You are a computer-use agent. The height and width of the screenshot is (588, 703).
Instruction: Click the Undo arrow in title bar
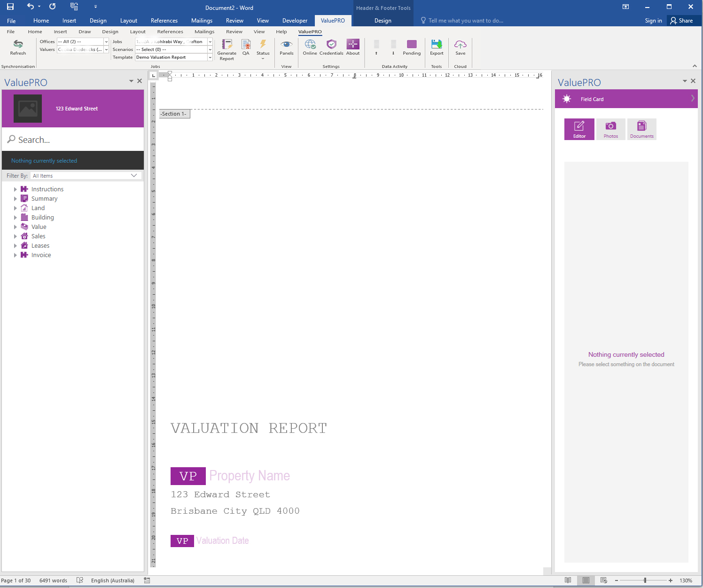point(31,7)
